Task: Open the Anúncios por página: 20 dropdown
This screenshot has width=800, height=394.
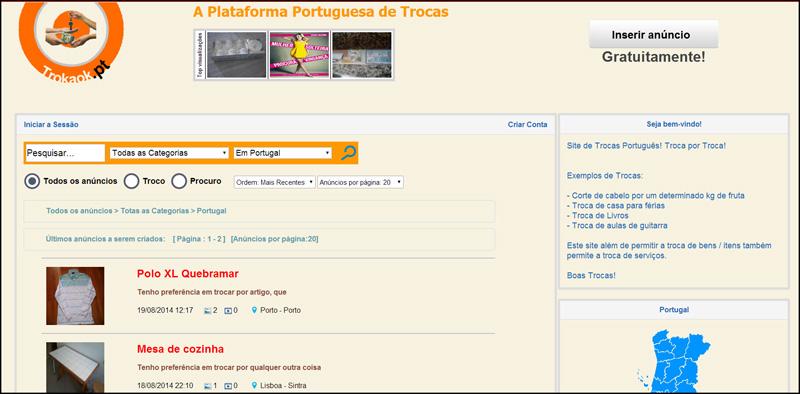Action: [360, 182]
